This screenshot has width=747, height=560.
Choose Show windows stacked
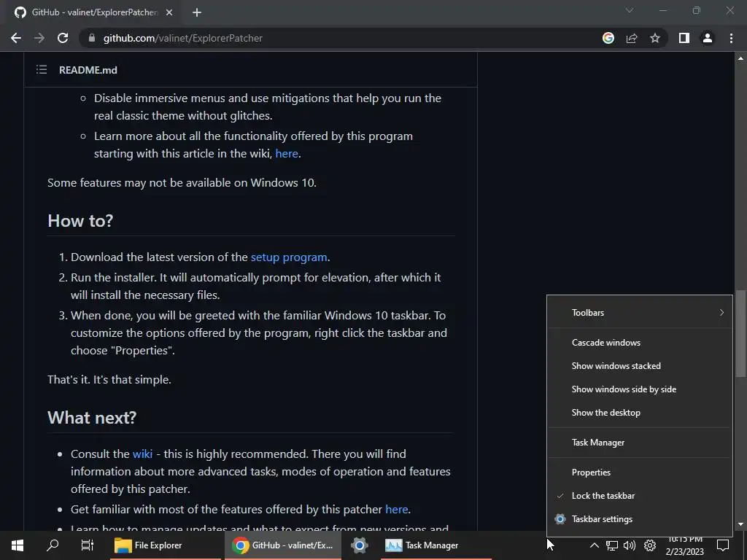click(x=639, y=366)
